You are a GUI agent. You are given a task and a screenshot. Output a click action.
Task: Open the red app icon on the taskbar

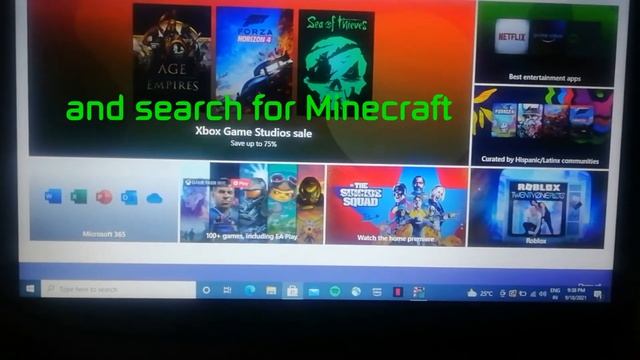tap(398, 292)
